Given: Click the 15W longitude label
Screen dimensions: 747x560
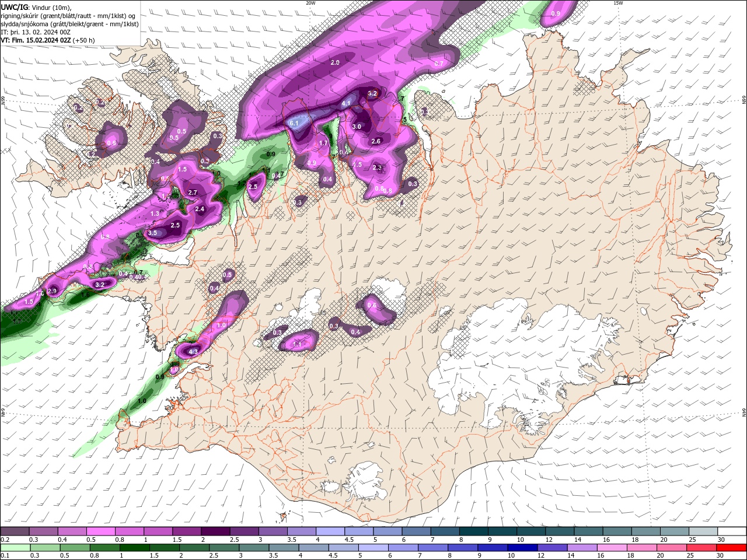Looking at the screenshot, I should click(x=618, y=3).
